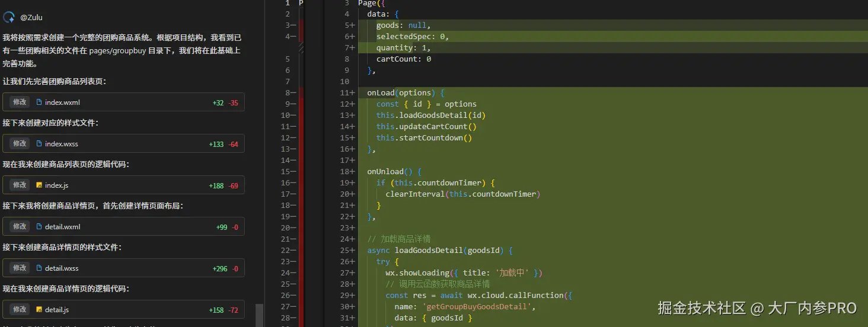Click the file icon beside detail.wxml
Screen dimensions: 868x327
click(39, 227)
